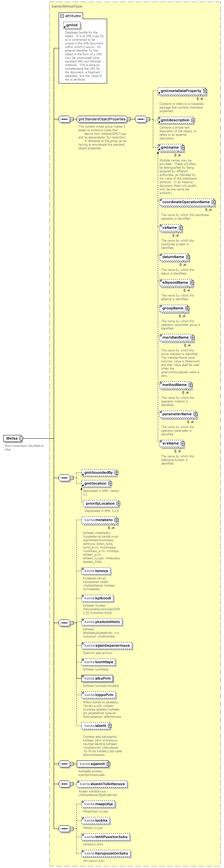Expand kanta:metatieto element
This screenshot has height=868, width=224.
pos(116,520)
